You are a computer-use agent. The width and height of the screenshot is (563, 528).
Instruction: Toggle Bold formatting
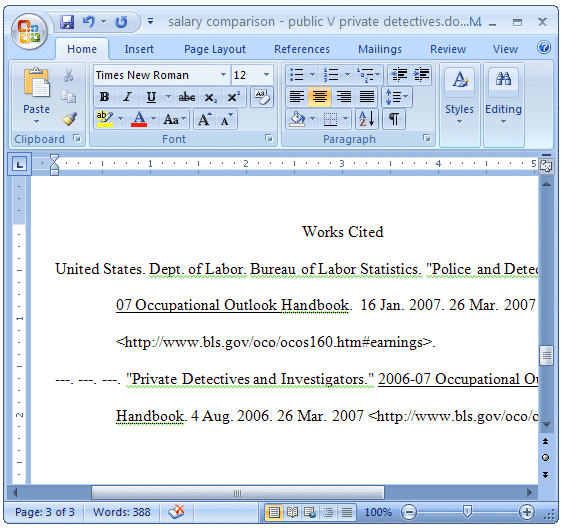pyautogui.click(x=104, y=97)
